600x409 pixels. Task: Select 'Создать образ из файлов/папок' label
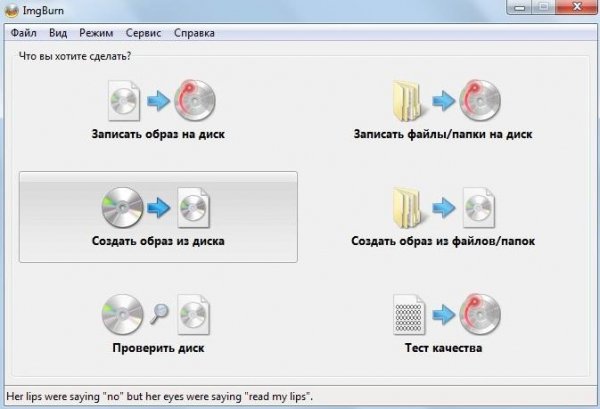pos(443,241)
